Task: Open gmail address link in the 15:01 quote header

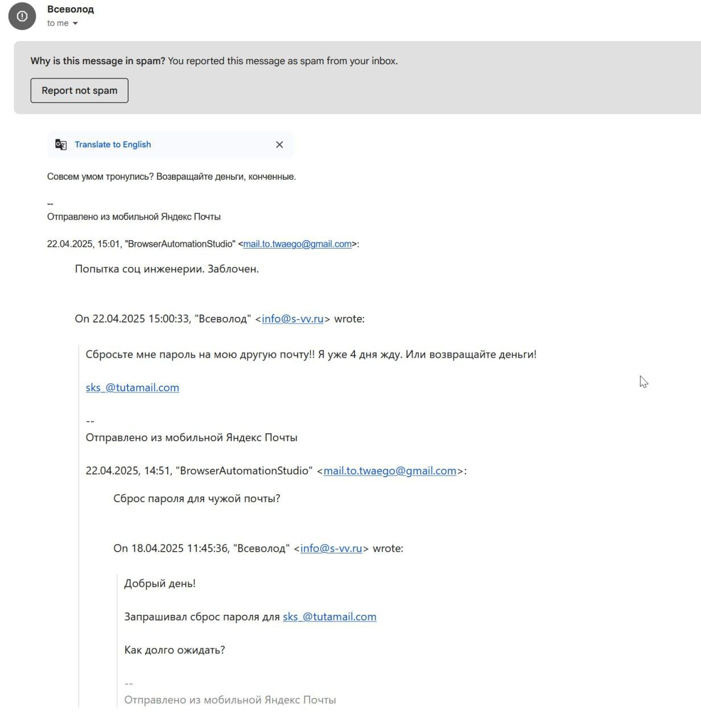Action: click(297, 244)
